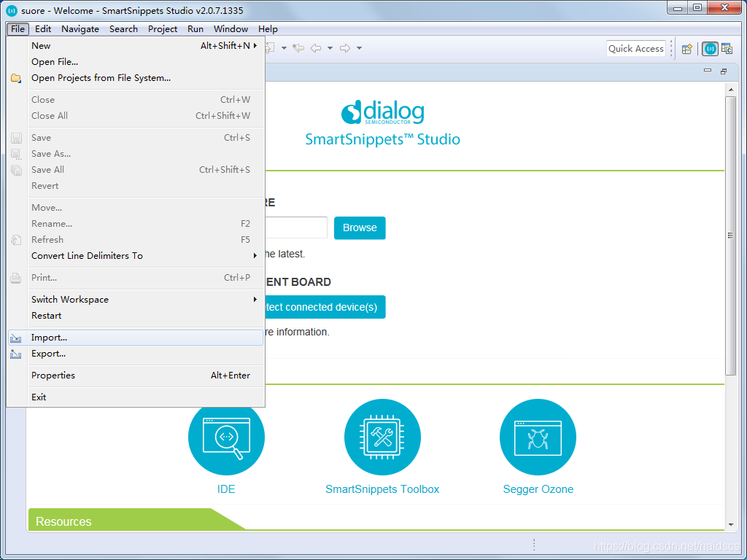Switch to the C/C++ perspective icon

[727, 49]
